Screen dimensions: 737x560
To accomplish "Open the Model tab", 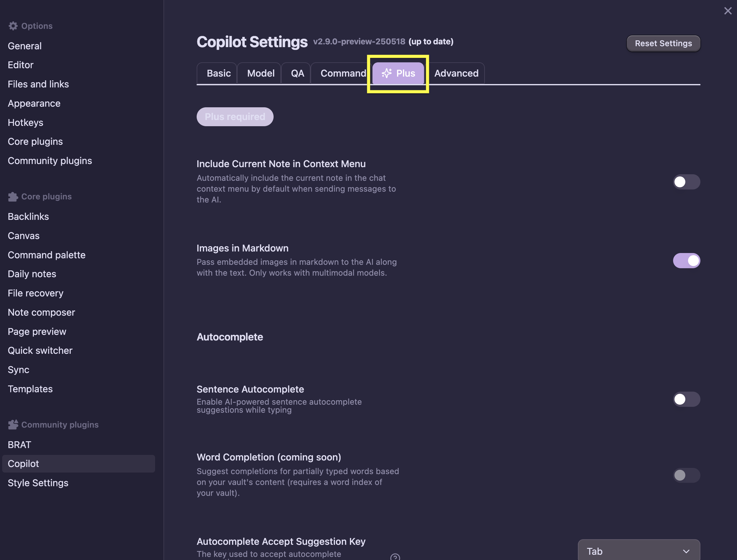I will pos(261,73).
